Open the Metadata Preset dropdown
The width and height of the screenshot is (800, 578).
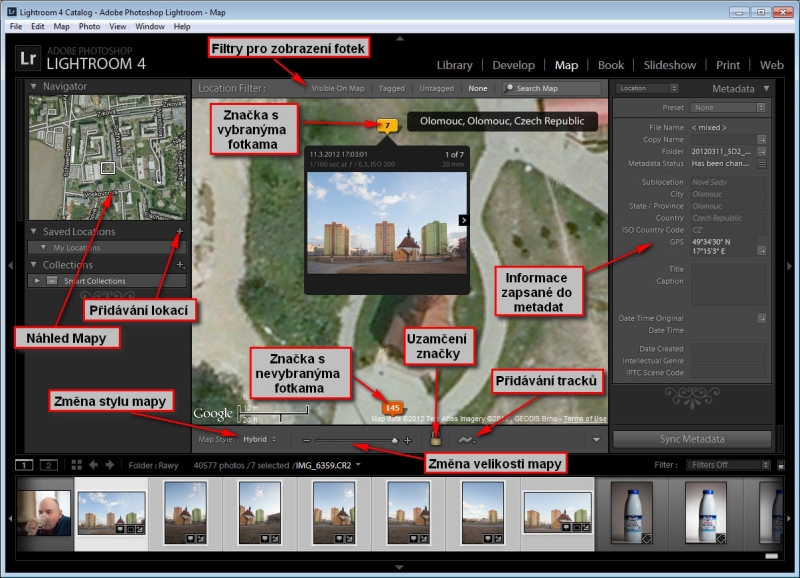coord(728,108)
